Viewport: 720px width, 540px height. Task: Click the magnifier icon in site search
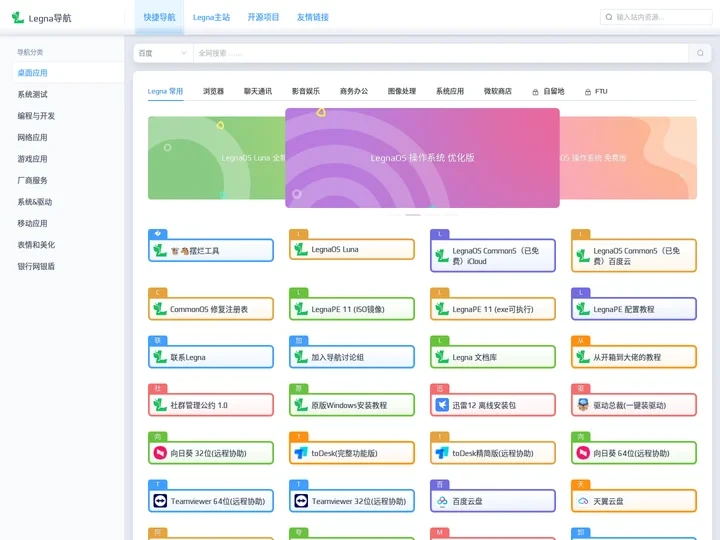(609, 17)
